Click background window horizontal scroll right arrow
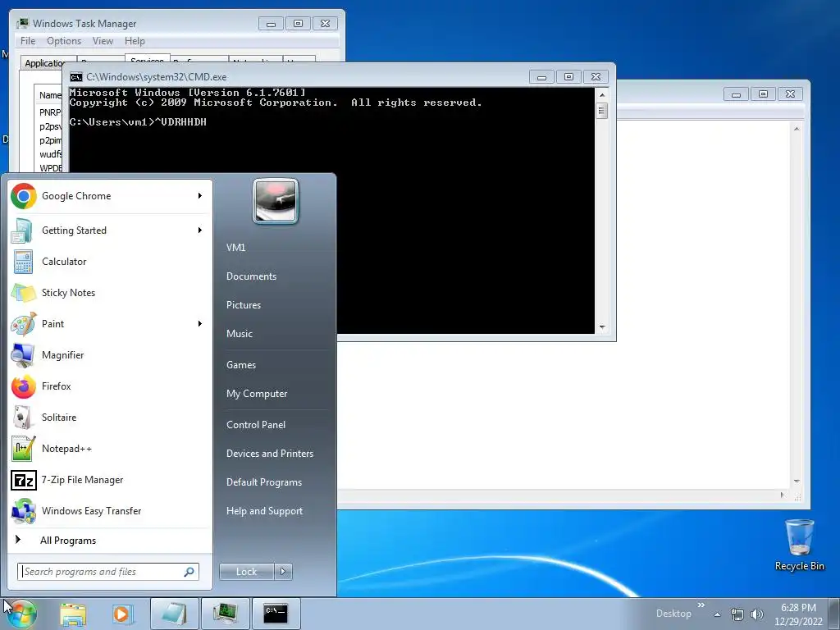Screen dimensions: 840x630 [782, 495]
